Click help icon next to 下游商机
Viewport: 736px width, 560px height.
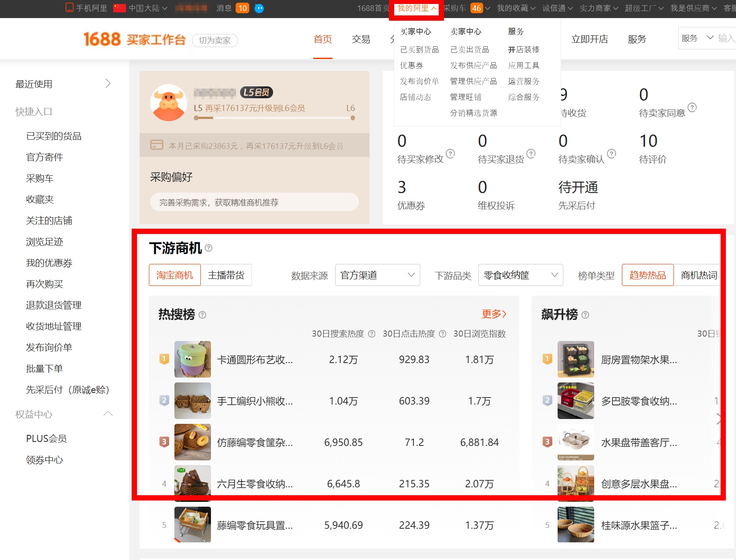point(209,248)
